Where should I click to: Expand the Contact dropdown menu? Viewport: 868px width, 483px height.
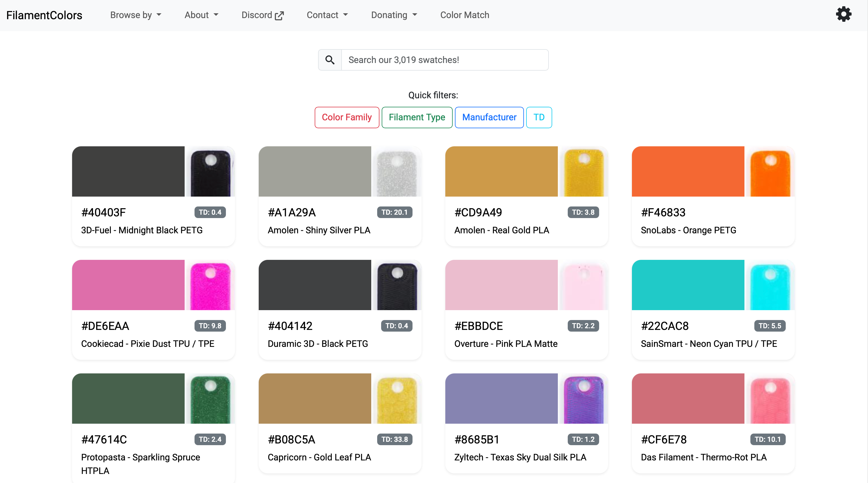pos(327,15)
